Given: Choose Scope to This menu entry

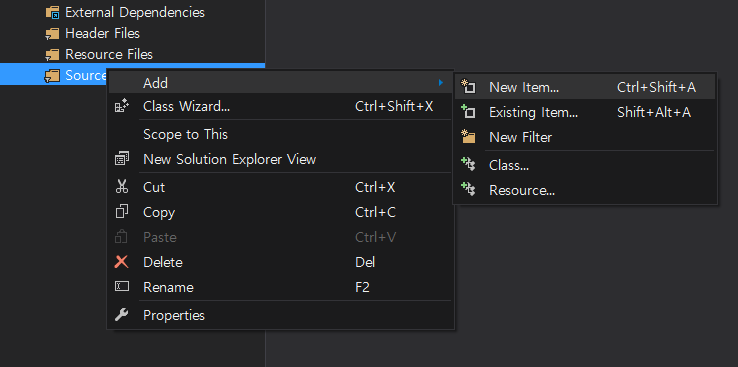Looking at the screenshot, I should coord(185,134).
